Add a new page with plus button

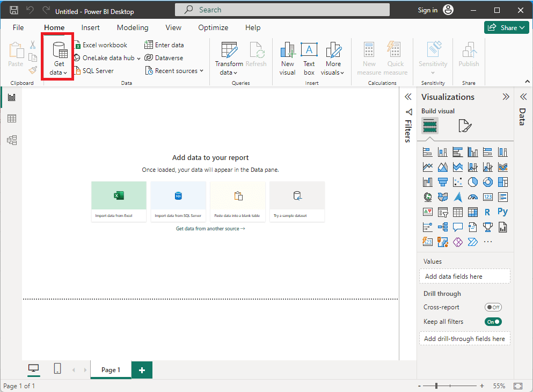point(142,370)
